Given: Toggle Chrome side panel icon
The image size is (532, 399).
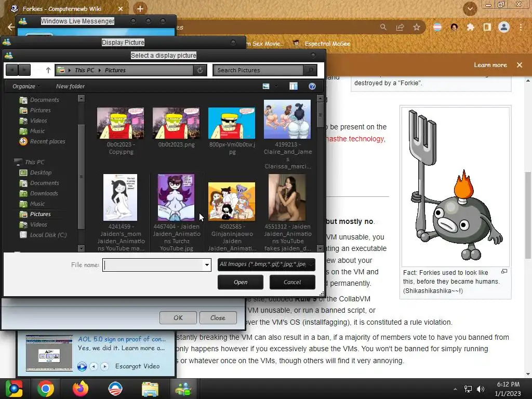Looking at the screenshot, I should coord(487,27).
